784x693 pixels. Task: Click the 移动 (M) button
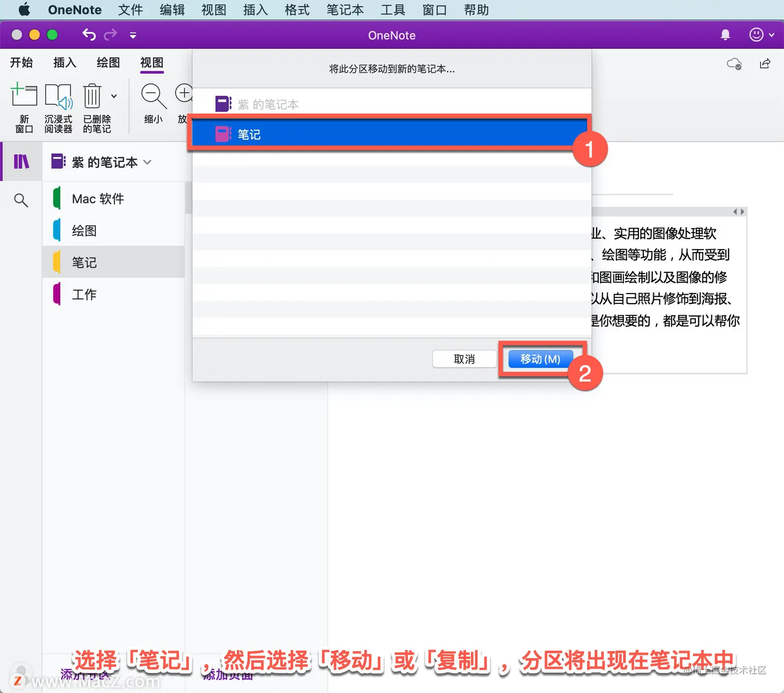click(x=540, y=359)
